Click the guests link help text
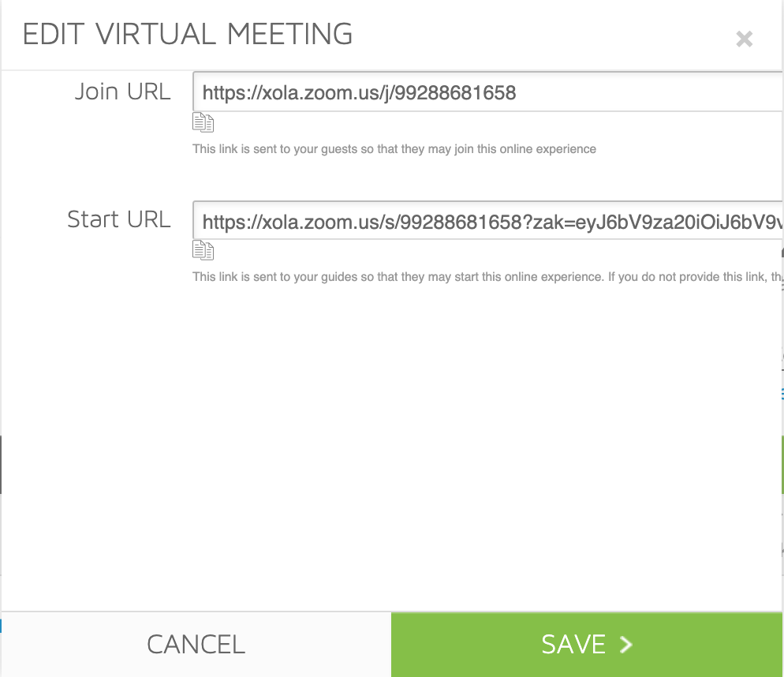This screenshot has width=784, height=677. click(394, 149)
